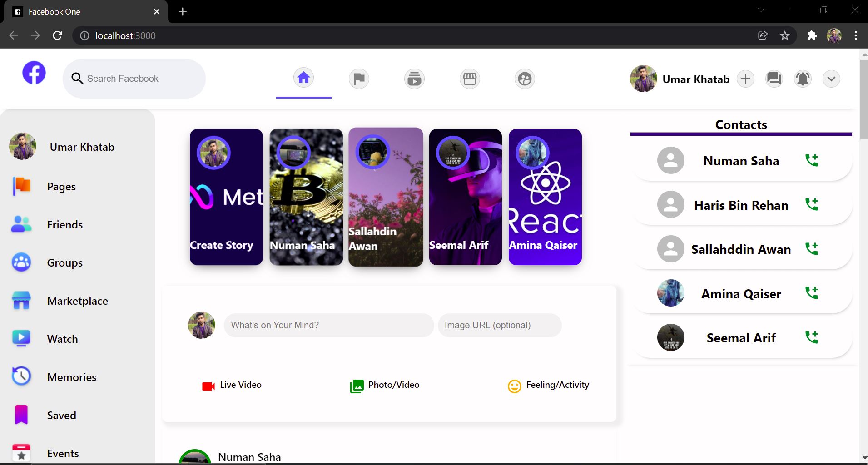Open Friends from the left sidebar
The image size is (868, 465).
click(x=64, y=224)
